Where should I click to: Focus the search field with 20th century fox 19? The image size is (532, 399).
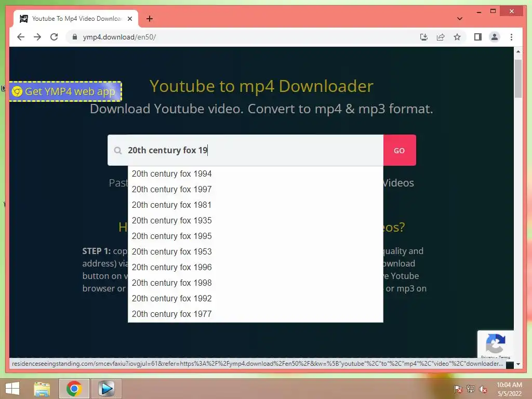point(245,150)
